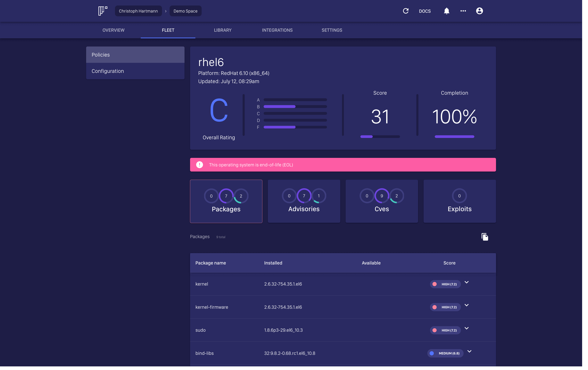Open notifications via the bell icon

[x=447, y=11]
